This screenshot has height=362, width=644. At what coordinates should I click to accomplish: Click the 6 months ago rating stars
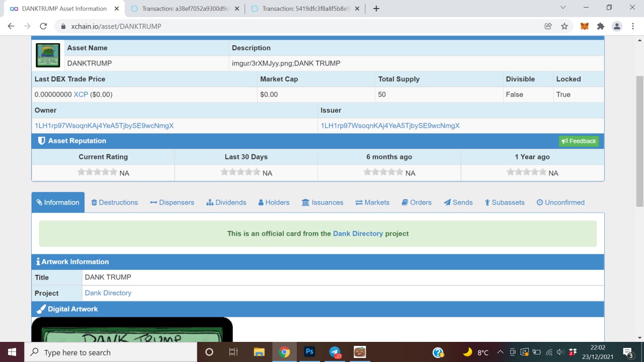click(383, 172)
